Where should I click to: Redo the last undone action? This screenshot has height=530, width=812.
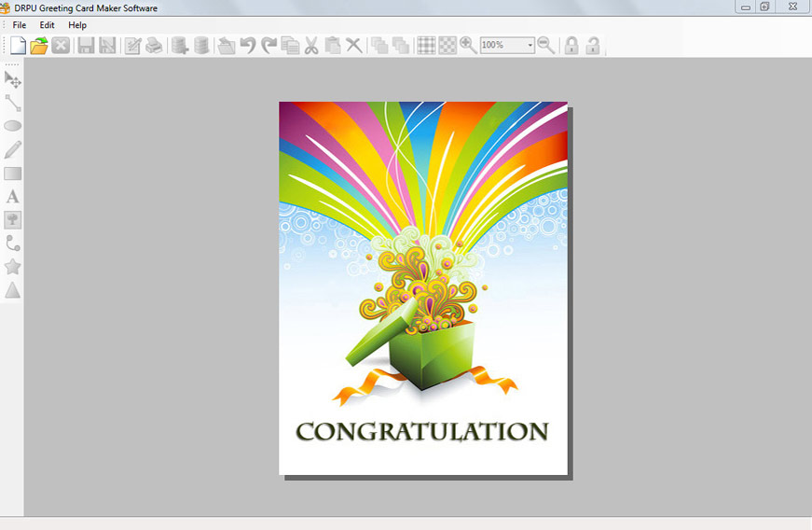268,46
